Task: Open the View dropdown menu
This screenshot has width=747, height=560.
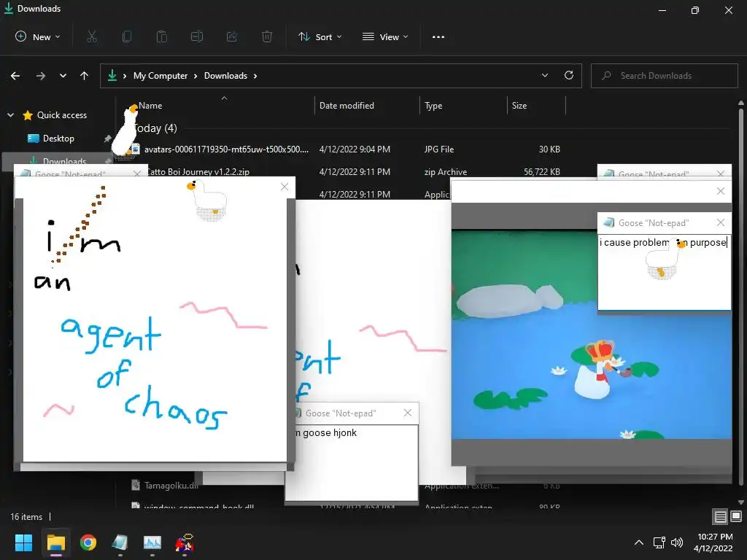Action: tap(385, 36)
